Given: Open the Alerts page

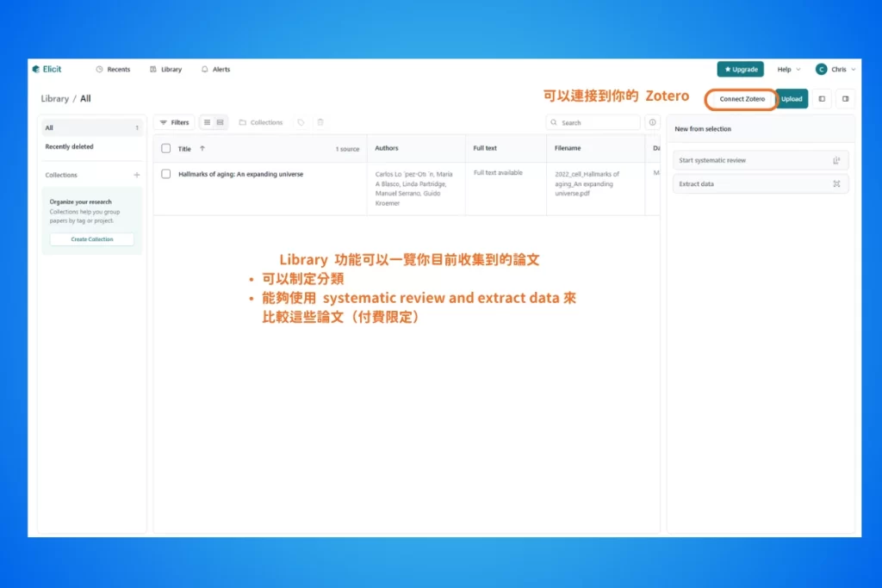Looking at the screenshot, I should [x=216, y=69].
